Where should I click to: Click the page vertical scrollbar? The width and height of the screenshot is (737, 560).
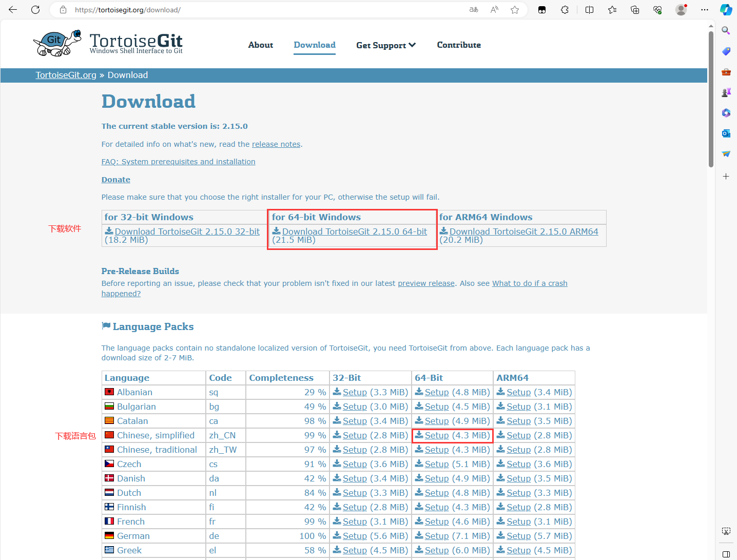[x=711, y=99]
